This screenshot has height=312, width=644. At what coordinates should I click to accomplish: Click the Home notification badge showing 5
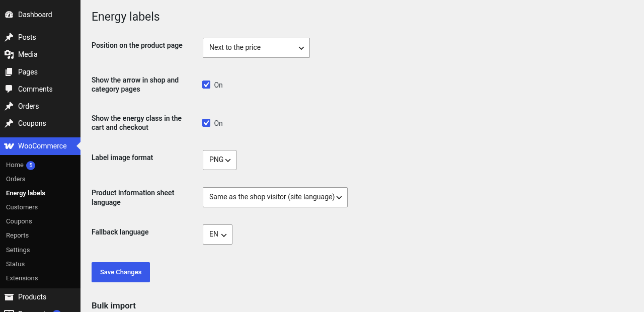[x=31, y=165]
